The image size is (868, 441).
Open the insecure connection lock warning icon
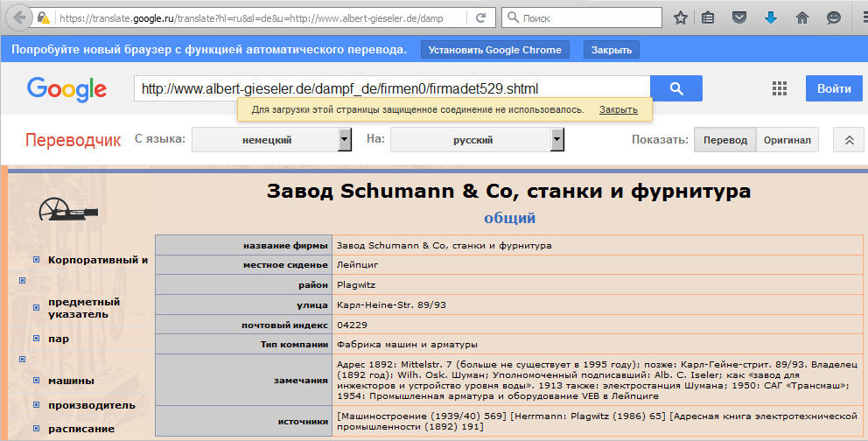coord(43,18)
